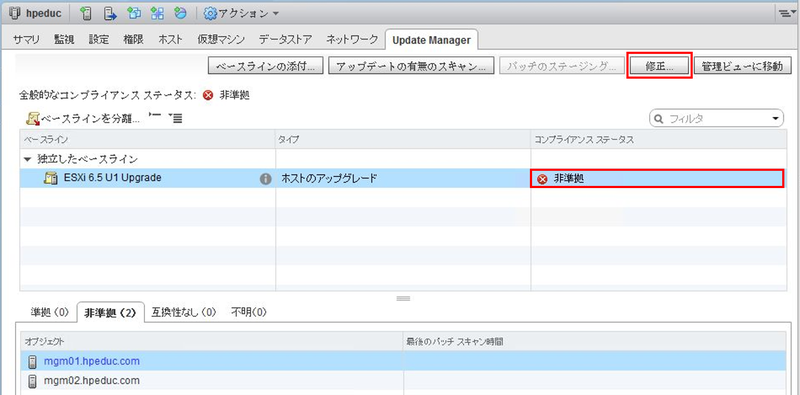Click the 最後のパッチ スキャン時間 column header
Image resolution: width=800 pixels, height=395 pixels.
(x=594, y=341)
